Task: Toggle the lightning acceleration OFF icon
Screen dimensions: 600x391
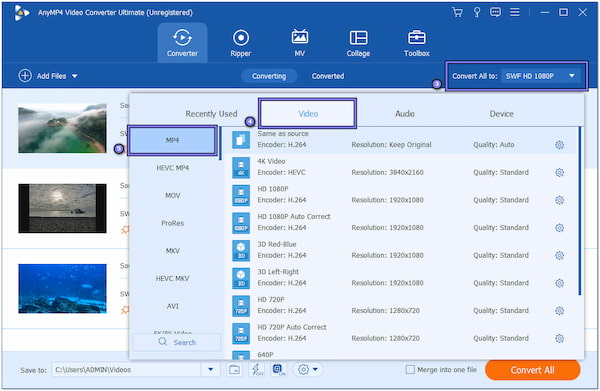Action: (x=257, y=370)
